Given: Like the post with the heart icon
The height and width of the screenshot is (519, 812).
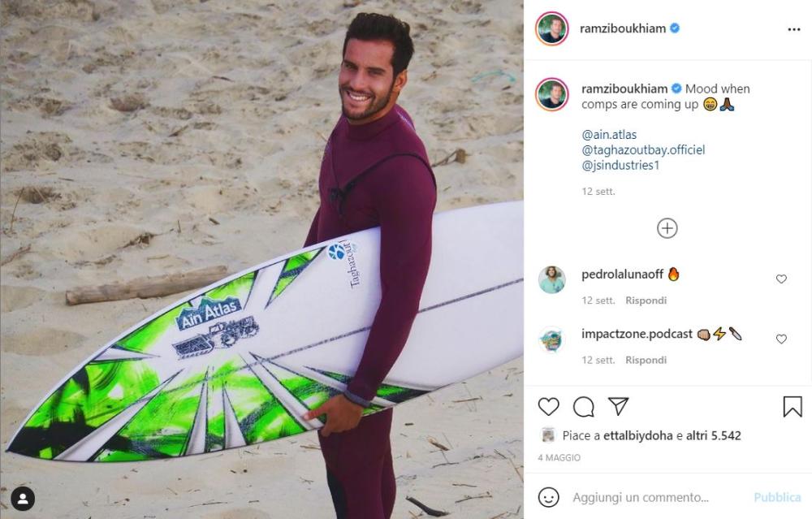Looking at the screenshot, I should click(548, 407).
